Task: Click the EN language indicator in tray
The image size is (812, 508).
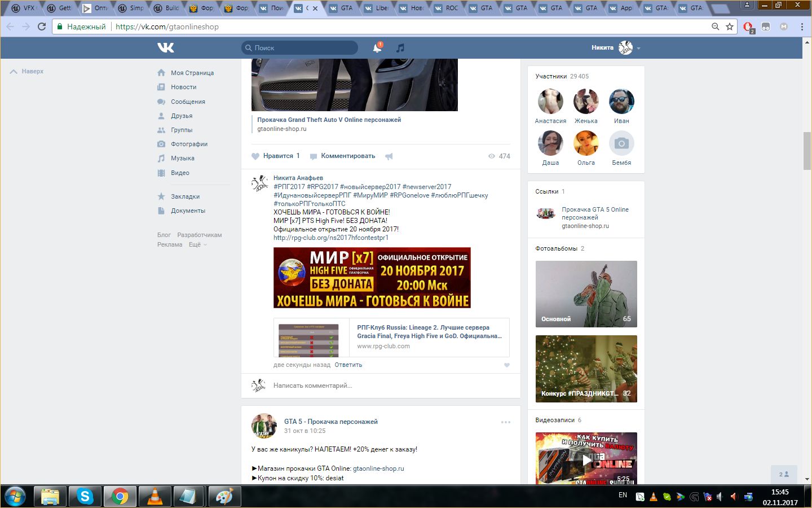Action: pyautogui.click(x=623, y=495)
